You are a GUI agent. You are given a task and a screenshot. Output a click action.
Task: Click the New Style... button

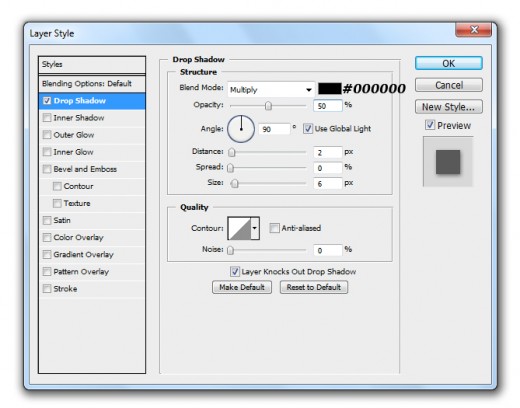coord(448,107)
